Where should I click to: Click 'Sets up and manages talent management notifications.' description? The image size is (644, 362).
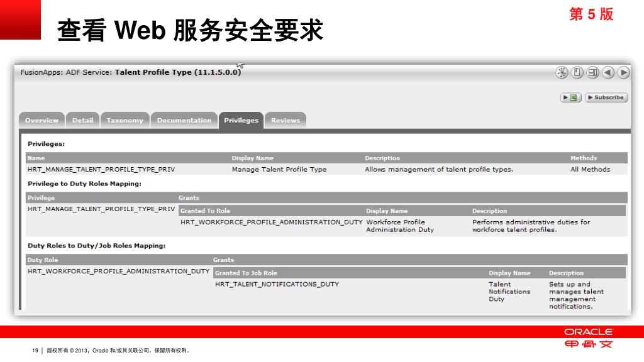coord(576,295)
